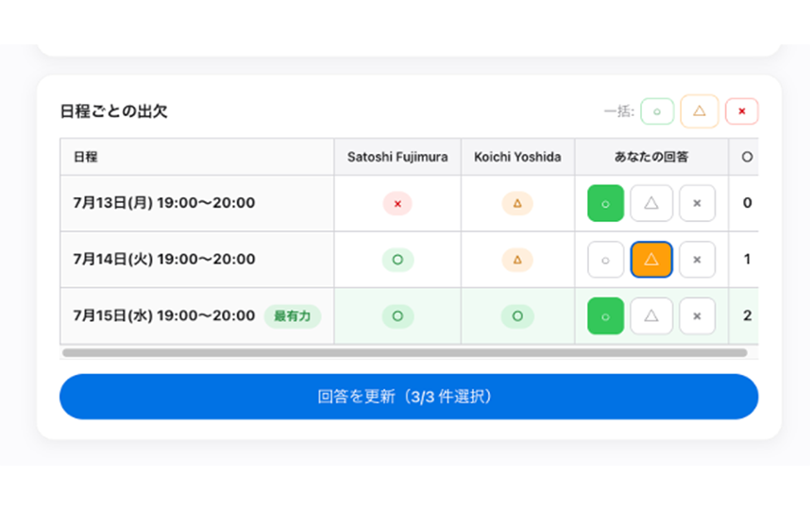Screen dimensions: 812x510
Task: Click the bulk triangle (△) answer button
Action: (699, 110)
